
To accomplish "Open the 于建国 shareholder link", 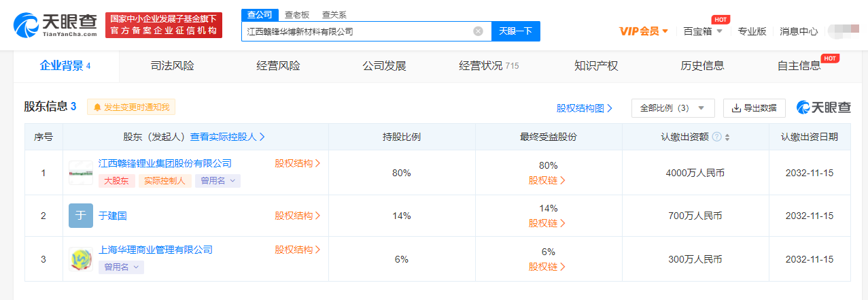I will tap(113, 216).
